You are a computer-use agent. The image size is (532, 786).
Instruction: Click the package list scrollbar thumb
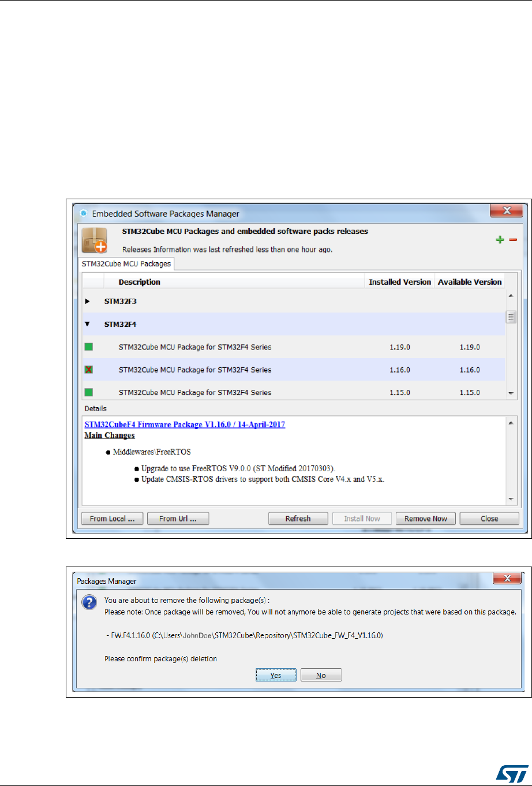point(511,316)
